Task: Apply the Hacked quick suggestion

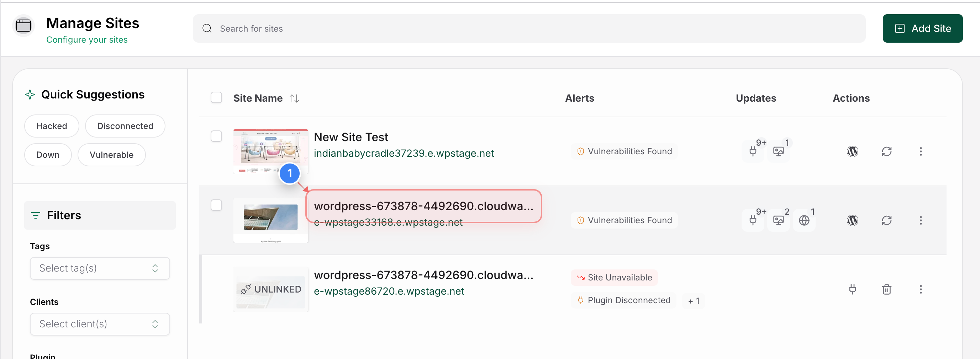Action: [52, 126]
